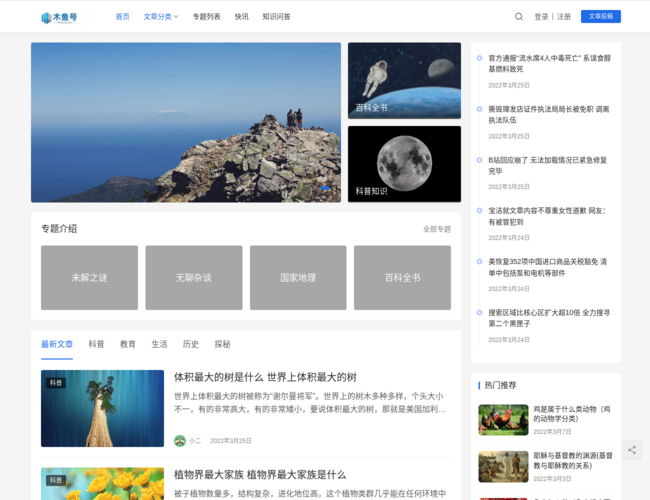The height and width of the screenshot is (500, 650).
Task: Switch to the 生活 tab
Action: [x=159, y=344]
